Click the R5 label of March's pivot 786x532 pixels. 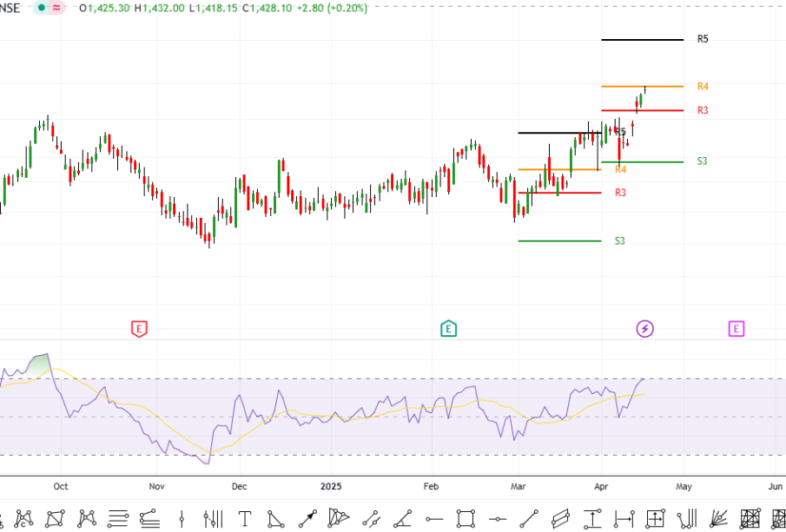[x=621, y=132]
